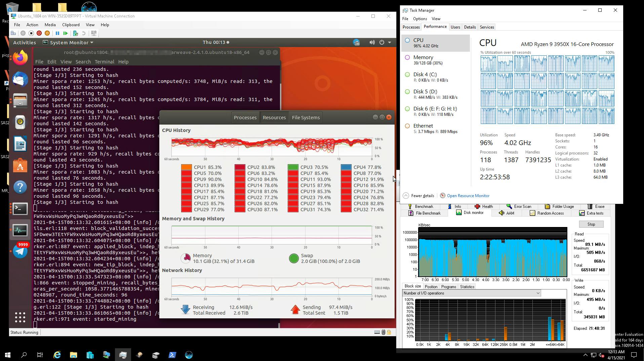Select Task Manager Users tab
This screenshot has width=644, height=361.
[455, 27]
